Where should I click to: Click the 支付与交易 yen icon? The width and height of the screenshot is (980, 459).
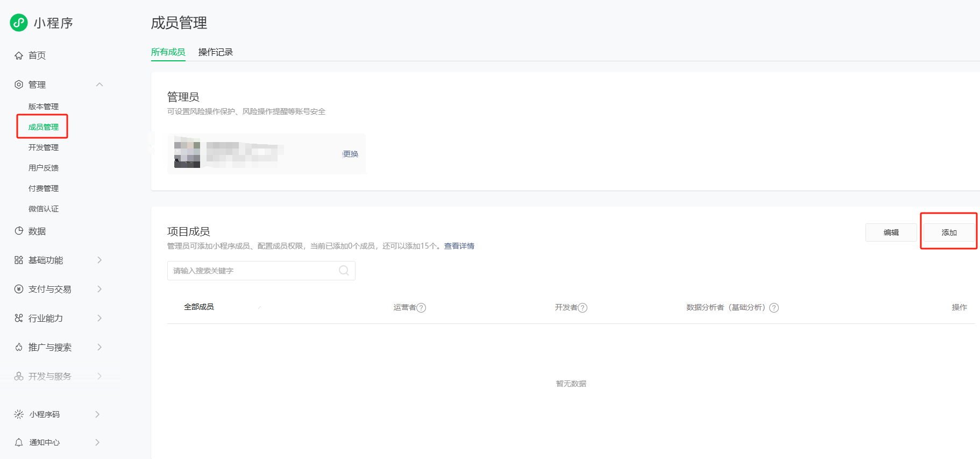[x=19, y=289]
